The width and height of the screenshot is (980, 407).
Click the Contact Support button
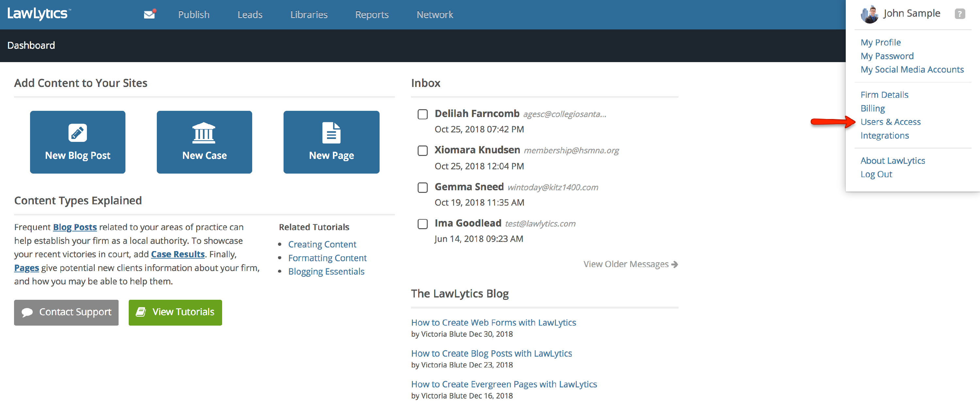click(66, 312)
